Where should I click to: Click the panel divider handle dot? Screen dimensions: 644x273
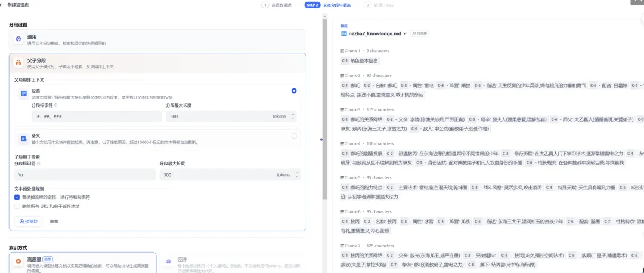click(x=321, y=140)
